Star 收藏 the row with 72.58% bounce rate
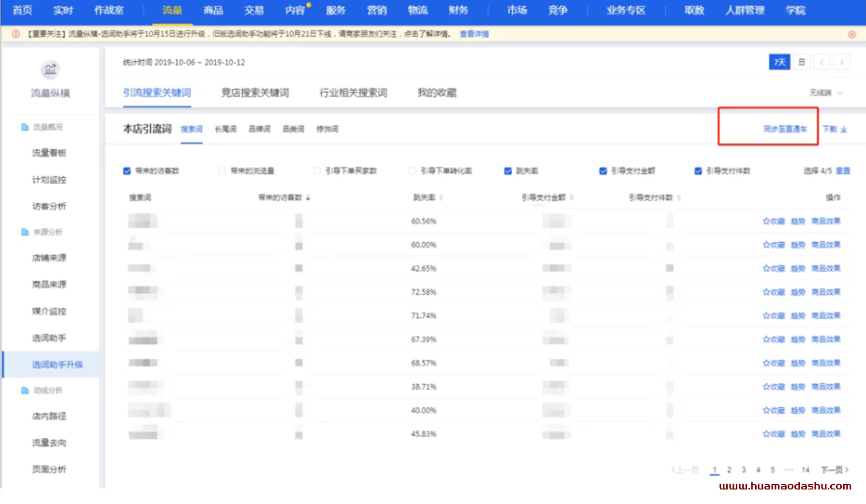The height and width of the screenshot is (504, 866). coord(774,292)
